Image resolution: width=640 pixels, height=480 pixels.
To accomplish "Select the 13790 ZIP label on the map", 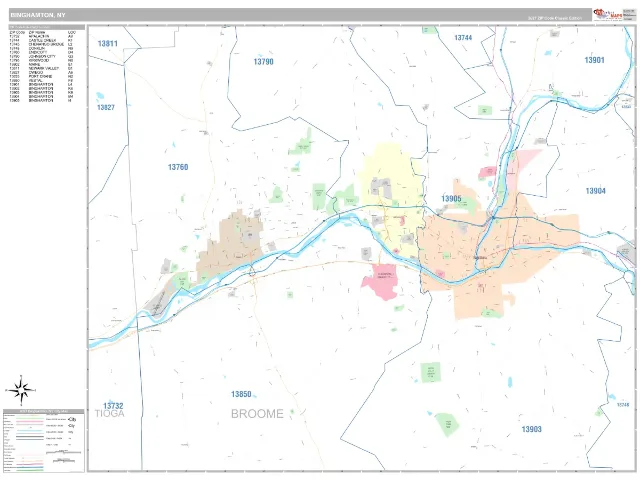I will [263, 62].
